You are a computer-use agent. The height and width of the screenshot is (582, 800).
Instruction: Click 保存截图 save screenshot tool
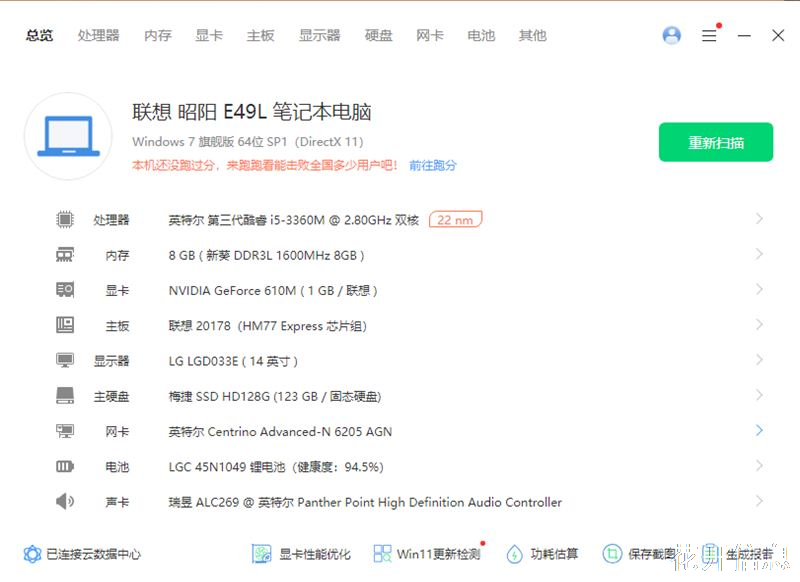pos(639,554)
